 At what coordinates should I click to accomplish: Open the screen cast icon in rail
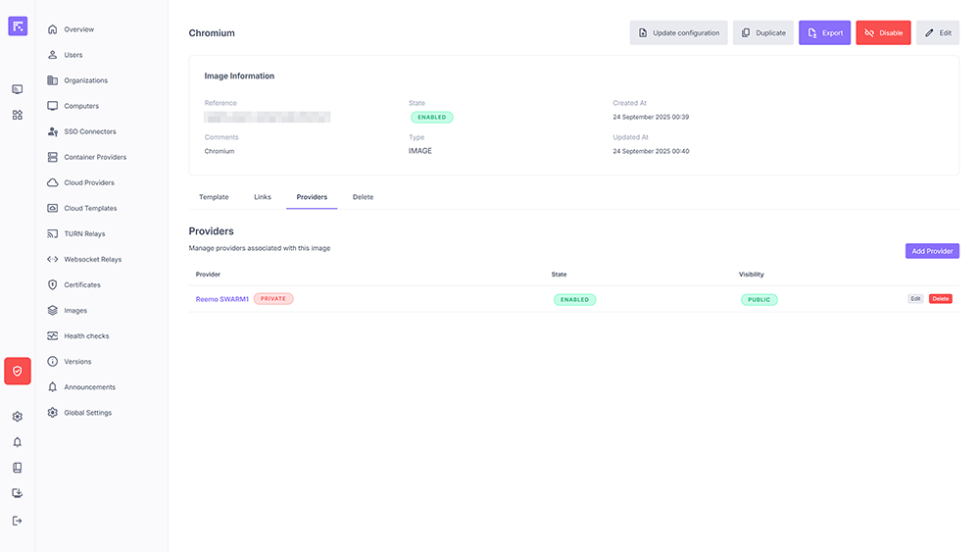pos(18,89)
